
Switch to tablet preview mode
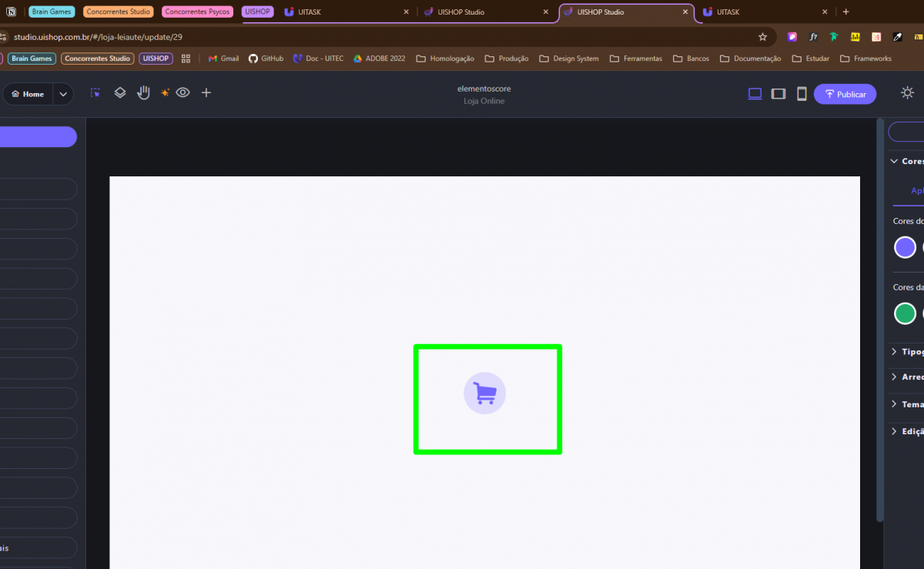(778, 94)
